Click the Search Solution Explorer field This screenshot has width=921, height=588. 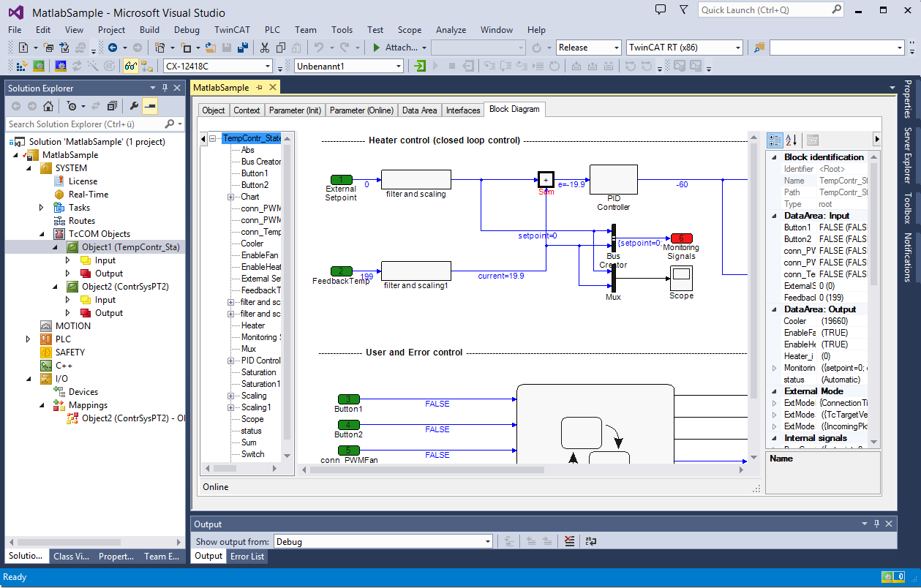(x=94, y=124)
